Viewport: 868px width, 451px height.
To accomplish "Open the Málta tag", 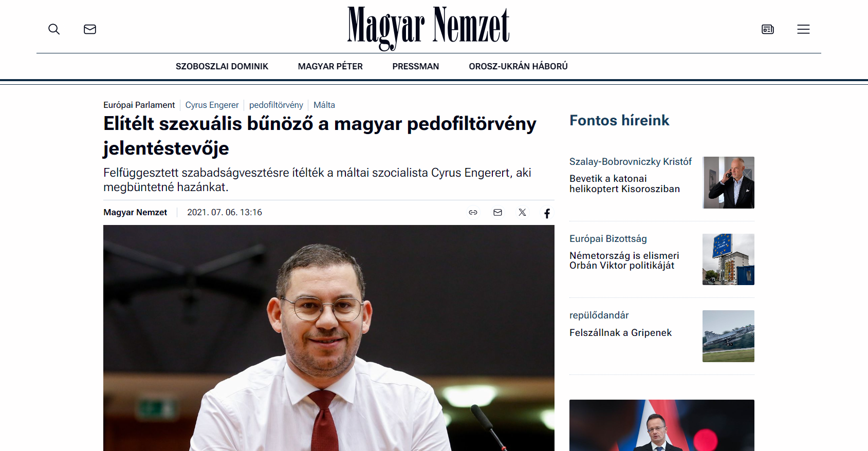I will pos(324,105).
